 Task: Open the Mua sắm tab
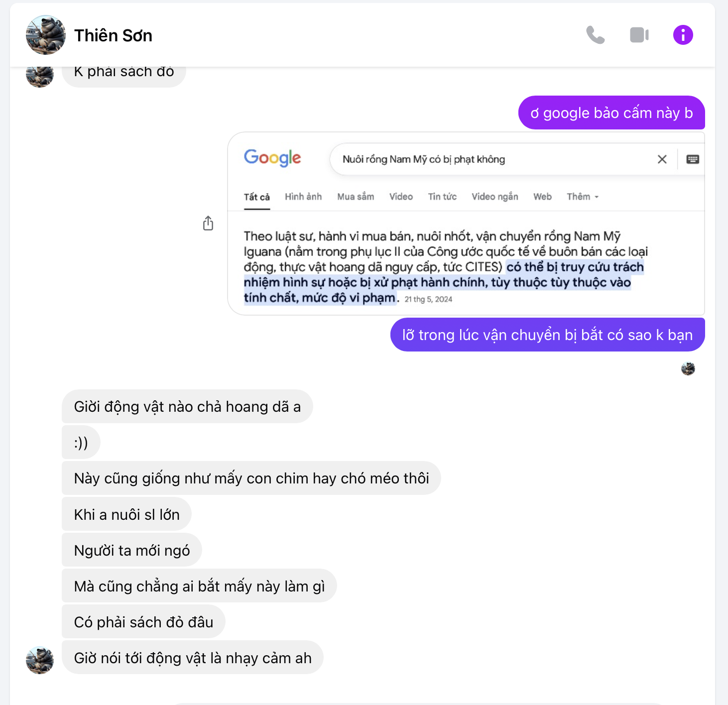[356, 197]
